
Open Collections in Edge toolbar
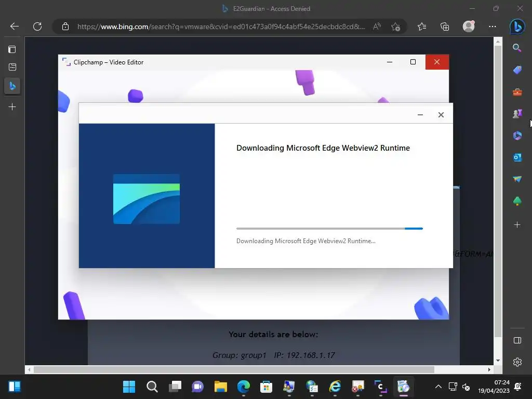pyautogui.click(x=445, y=26)
